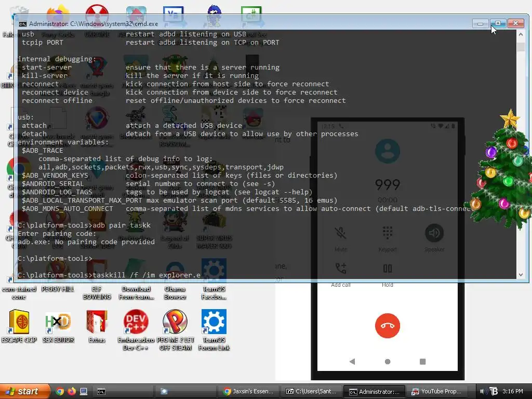Switch to 7-Zip C:\Users\Sant taskbar button
The height and width of the screenshot is (399, 532).
pyautogui.click(x=313, y=392)
